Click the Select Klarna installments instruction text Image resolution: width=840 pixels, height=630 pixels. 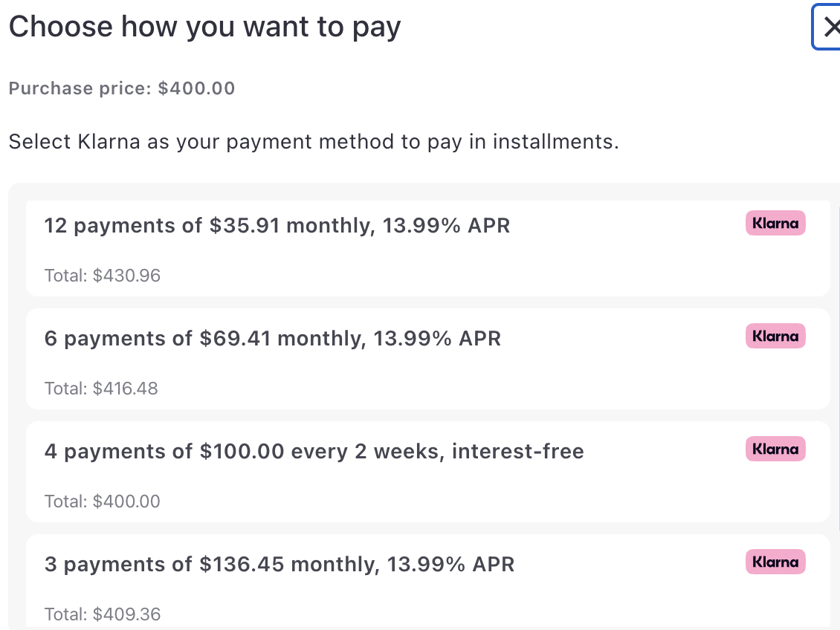[314, 141]
